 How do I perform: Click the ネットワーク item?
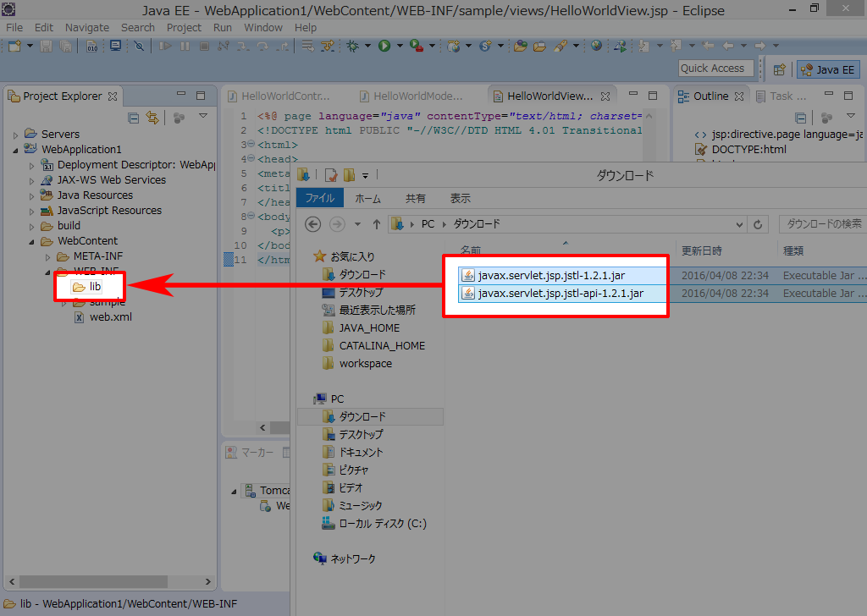[345, 559]
